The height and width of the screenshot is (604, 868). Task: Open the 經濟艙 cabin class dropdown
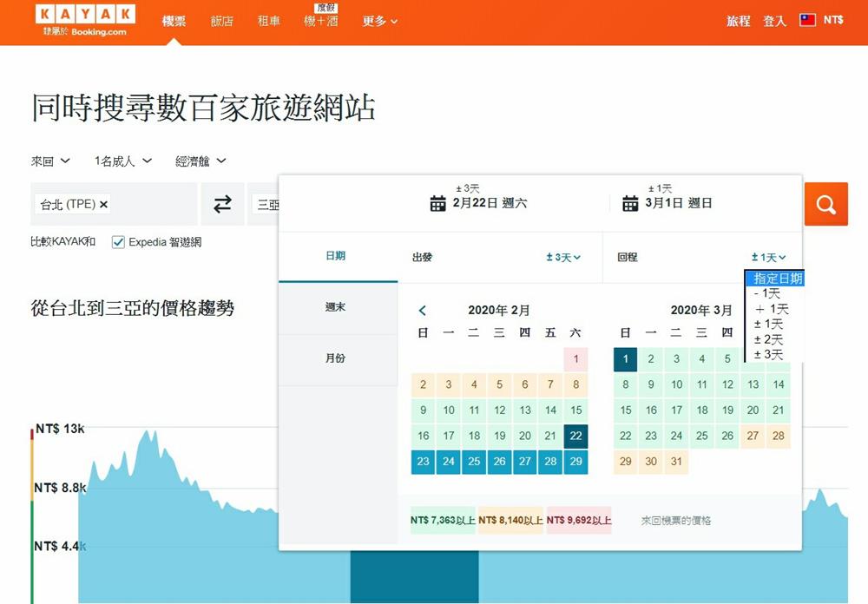pyautogui.click(x=201, y=161)
